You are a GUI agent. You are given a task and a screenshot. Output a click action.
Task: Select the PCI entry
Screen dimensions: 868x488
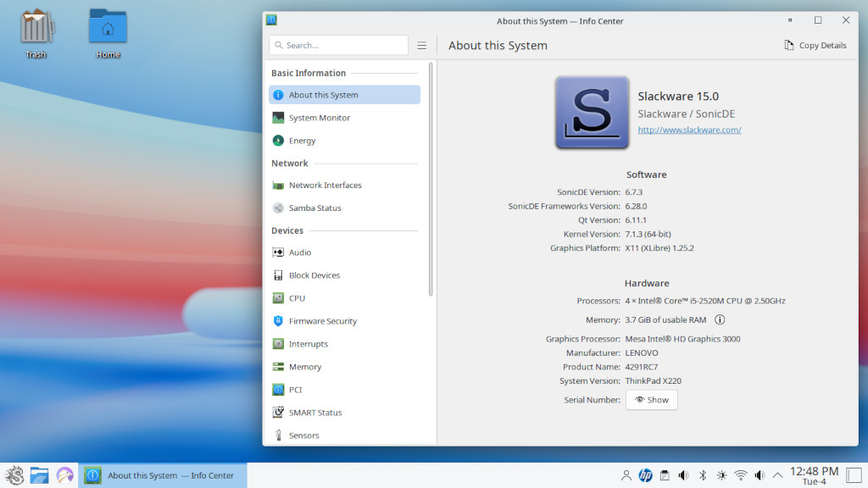tap(344, 390)
